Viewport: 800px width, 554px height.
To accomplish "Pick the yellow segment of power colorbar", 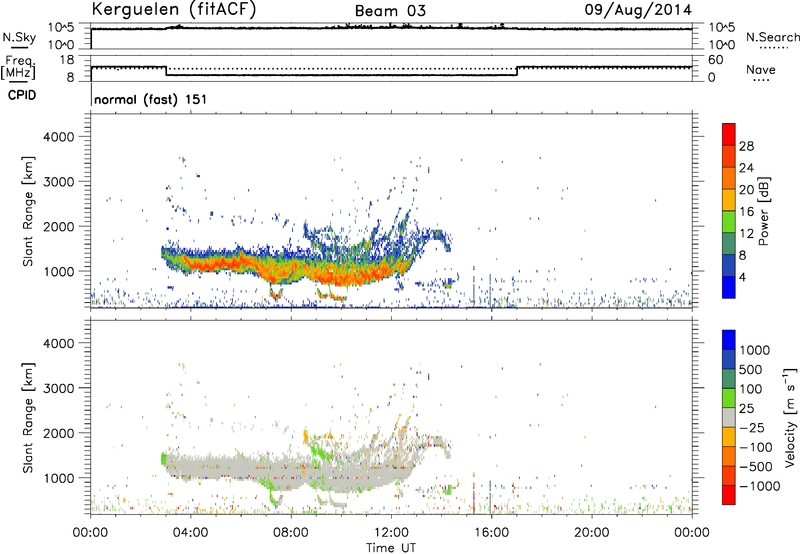I will point(729,200).
